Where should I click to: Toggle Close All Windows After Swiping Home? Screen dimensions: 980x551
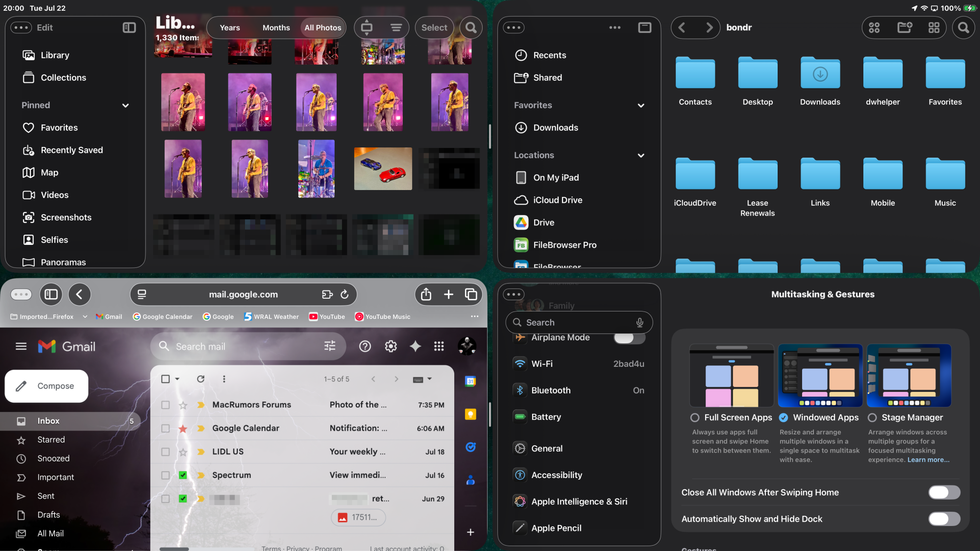pyautogui.click(x=944, y=492)
